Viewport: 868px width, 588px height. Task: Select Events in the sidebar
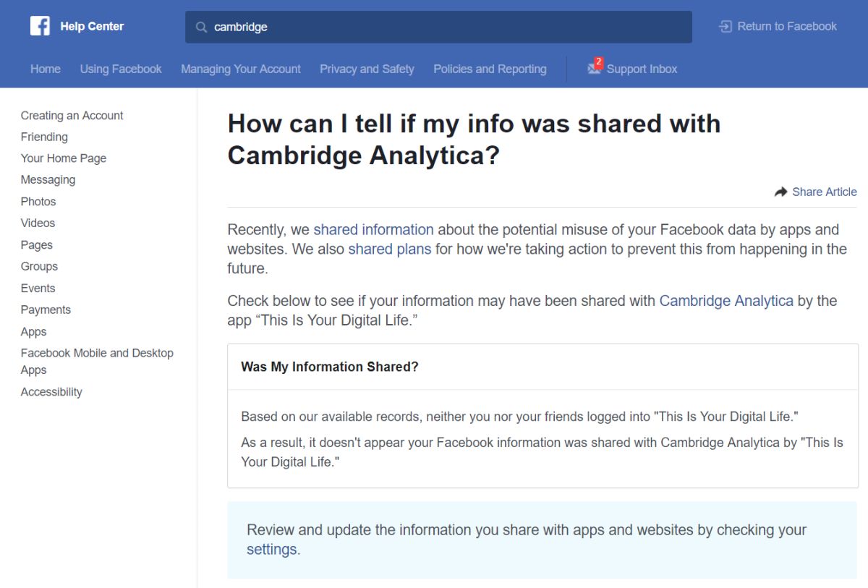coord(38,288)
